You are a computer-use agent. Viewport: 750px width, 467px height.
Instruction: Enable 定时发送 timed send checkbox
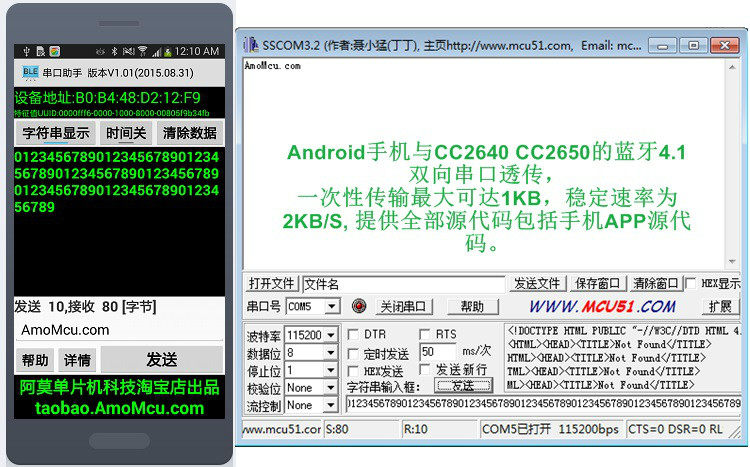click(353, 354)
